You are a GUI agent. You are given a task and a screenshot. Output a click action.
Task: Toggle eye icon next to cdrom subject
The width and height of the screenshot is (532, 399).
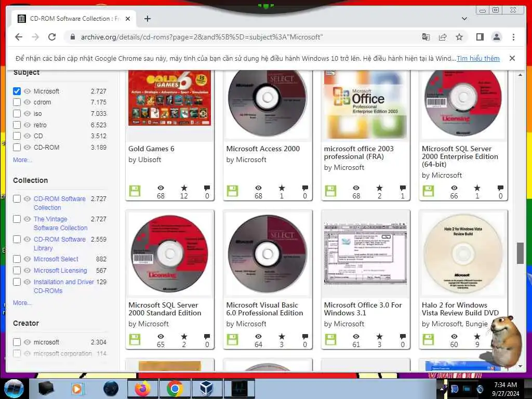(x=27, y=102)
